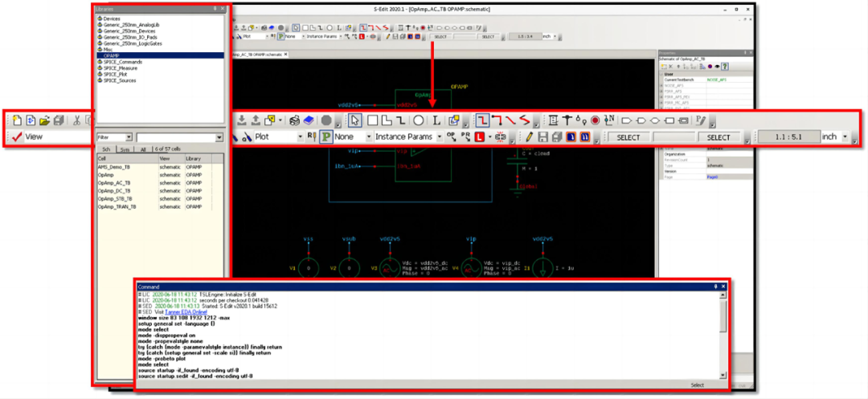Open dropdown arrow next to instance icon
Image resolution: width=868 pixels, height=399 pixels.
coord(282,120)
